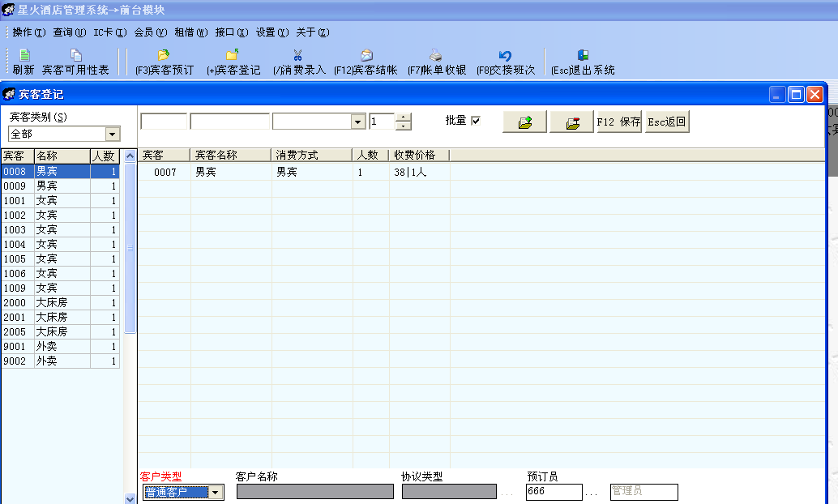The height and width of the screenshot is (504, 838).
Task: Open 消费录入 with the scissors icon
Action: pos(298,62)
